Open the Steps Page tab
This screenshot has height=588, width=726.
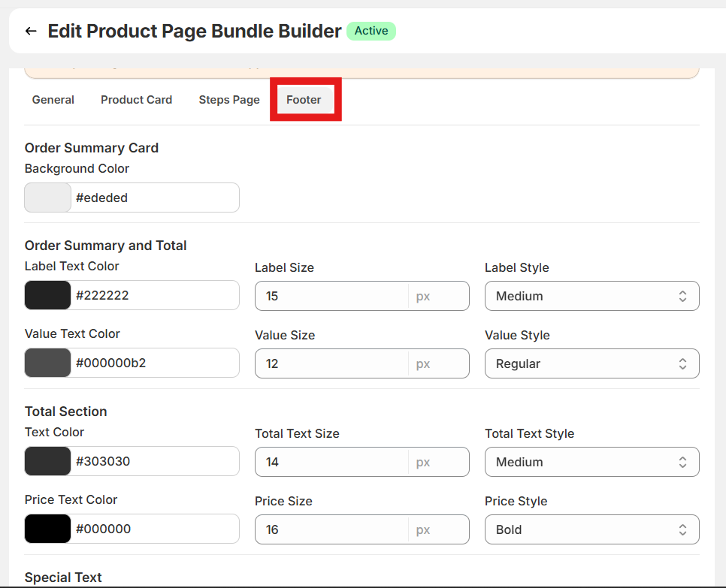pos(229,100)
